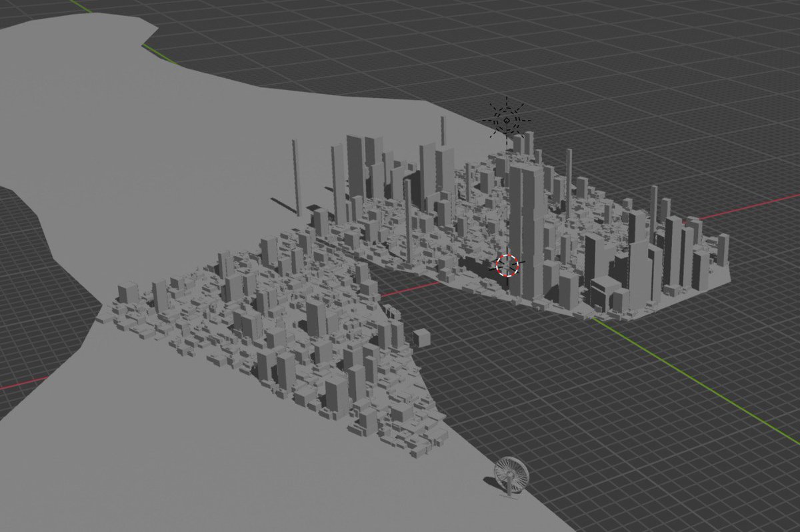The width and height of the screenshot is (800, 532).
Task: Click the red-white 3D cursor
Action: click(507, 265)
